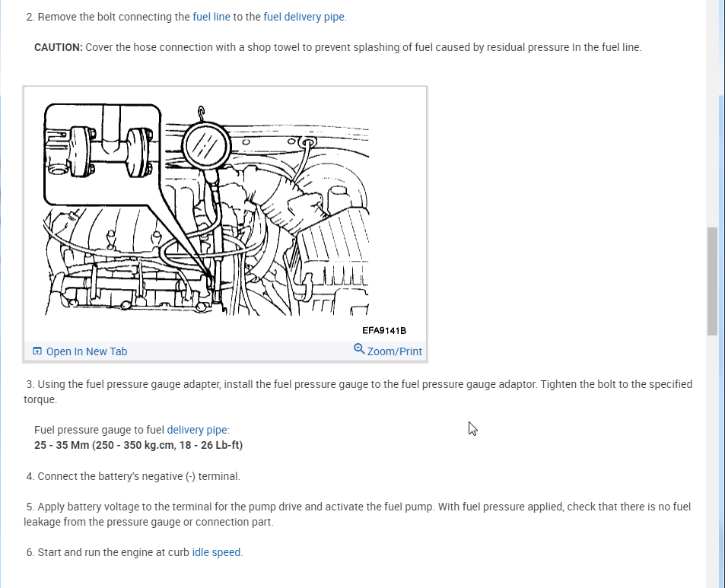Screen dimensions: 725x588
Task: Click the bold torque specification text
Action: click(138, 445)
